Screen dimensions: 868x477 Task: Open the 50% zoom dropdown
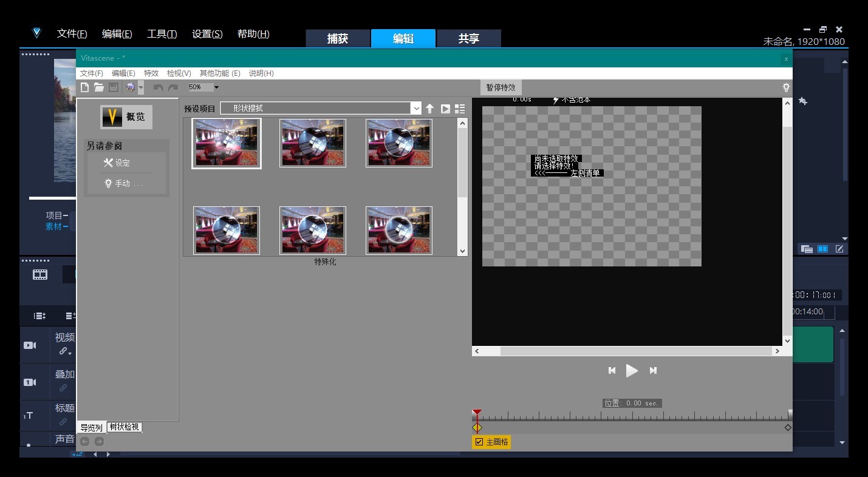pos(216,87)
